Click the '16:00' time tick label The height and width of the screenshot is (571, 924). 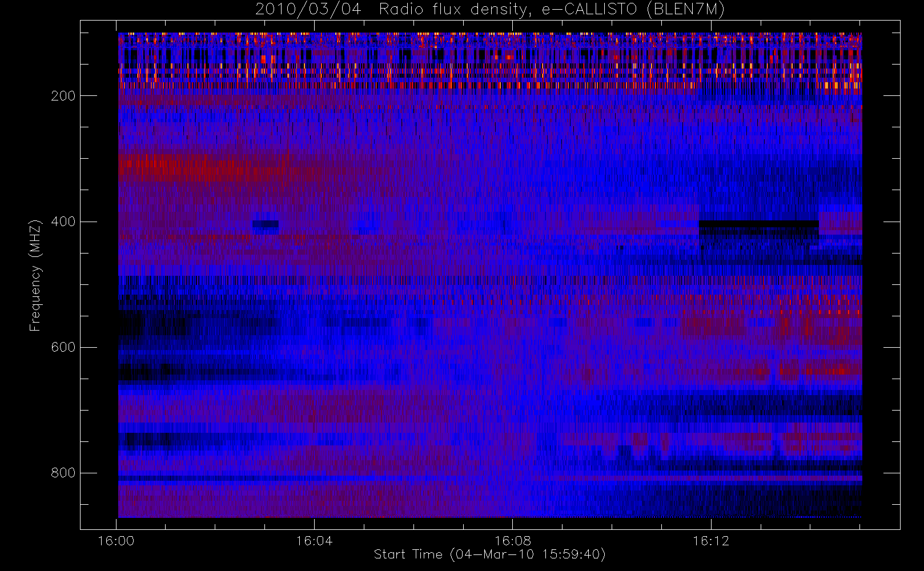pyautogui.click(x=116, y=541)
